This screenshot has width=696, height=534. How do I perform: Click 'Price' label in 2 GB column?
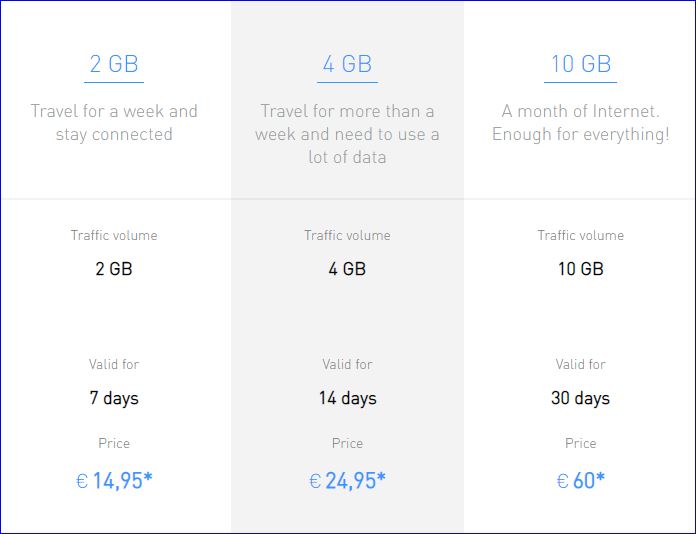(x=114, y=443)
